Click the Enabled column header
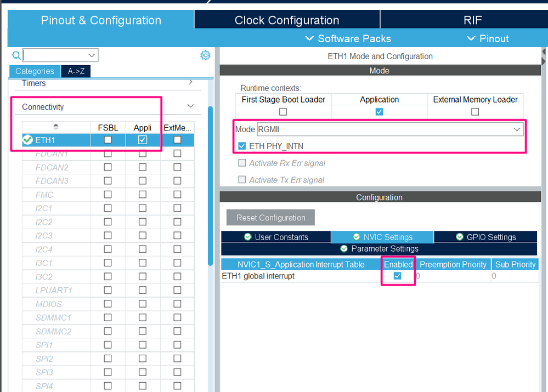Screen dimensions: 548x392 tap(398, 264)
